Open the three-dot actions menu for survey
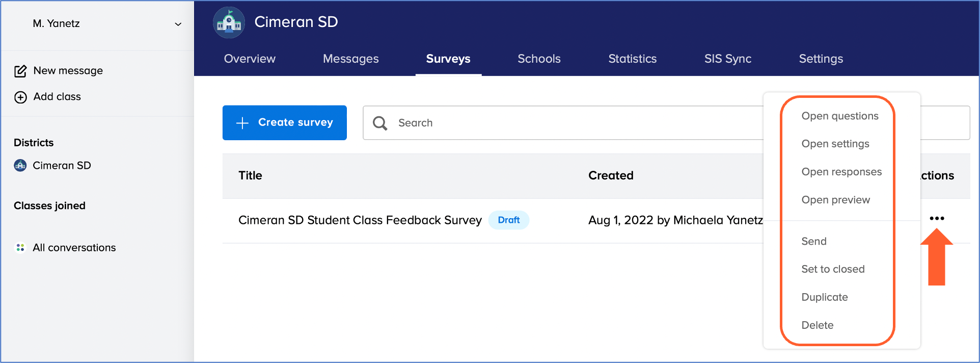The height and width of the screenshot is (363, 980). coord(936,218)
